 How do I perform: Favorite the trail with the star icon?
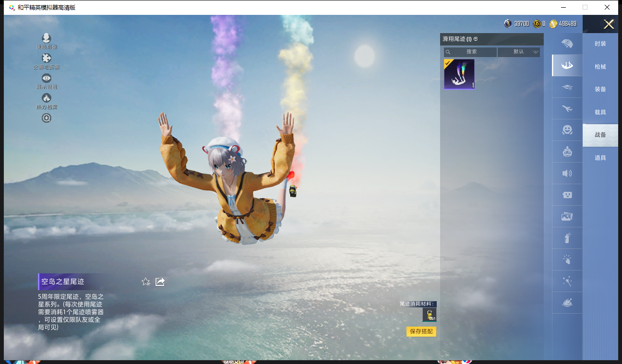pyautogui.click(x=146, y=282)
